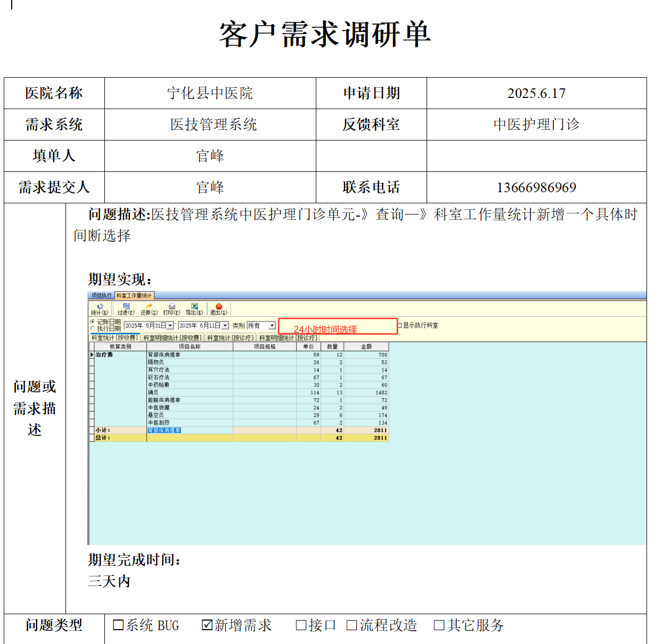Uncheck the 新增需求 checkbox
The height and width of the screenshot is (644, 671).
pos(207,625)
